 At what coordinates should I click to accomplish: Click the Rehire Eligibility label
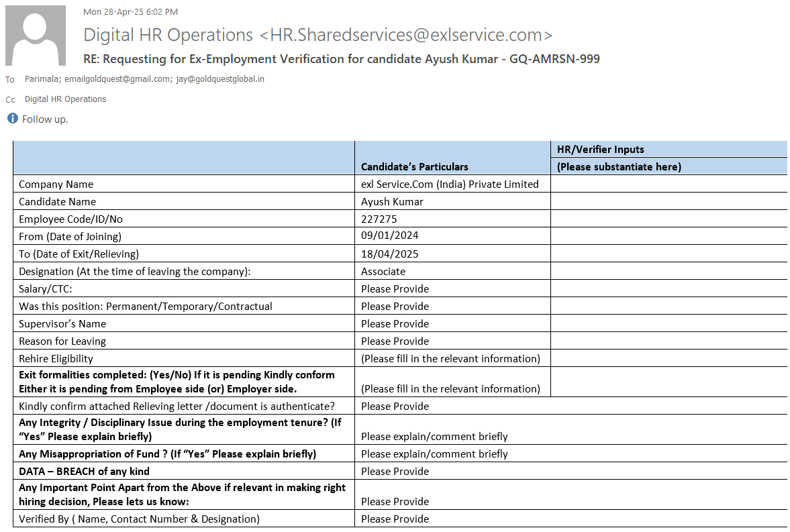point(56,359)
